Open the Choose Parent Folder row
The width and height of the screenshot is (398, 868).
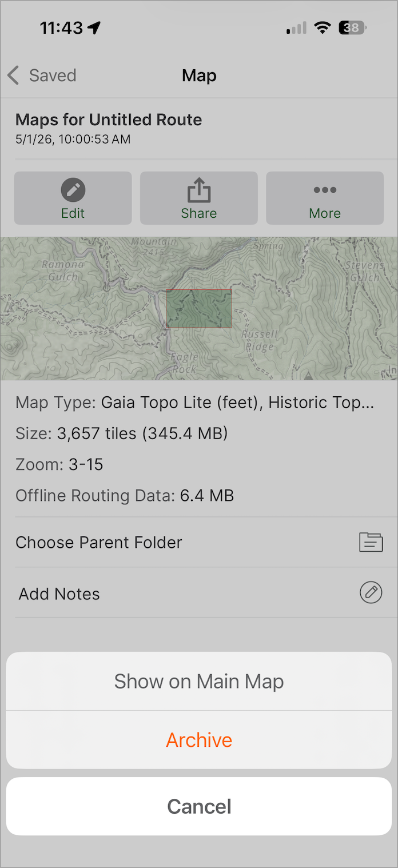coord(199,542)
